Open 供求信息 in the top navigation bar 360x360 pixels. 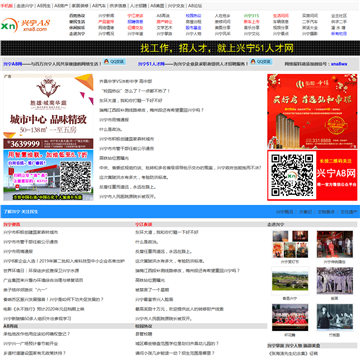point(118,6)
